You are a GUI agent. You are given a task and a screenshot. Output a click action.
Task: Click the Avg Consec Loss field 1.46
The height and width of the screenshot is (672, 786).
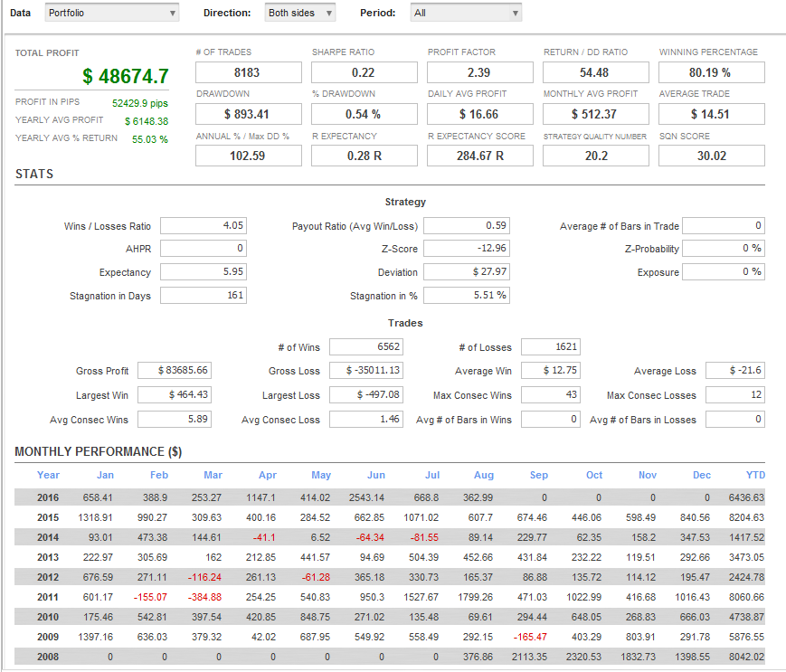click(366, 419)
